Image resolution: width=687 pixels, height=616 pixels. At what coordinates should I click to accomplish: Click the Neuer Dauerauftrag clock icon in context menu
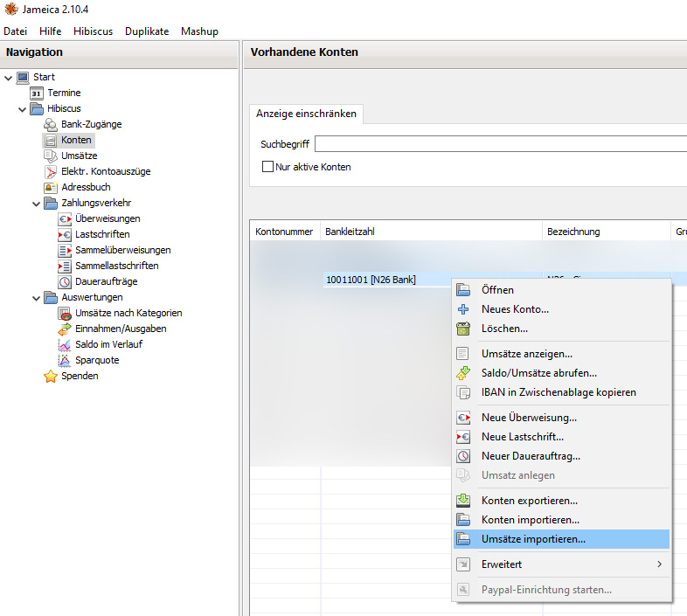463,456
